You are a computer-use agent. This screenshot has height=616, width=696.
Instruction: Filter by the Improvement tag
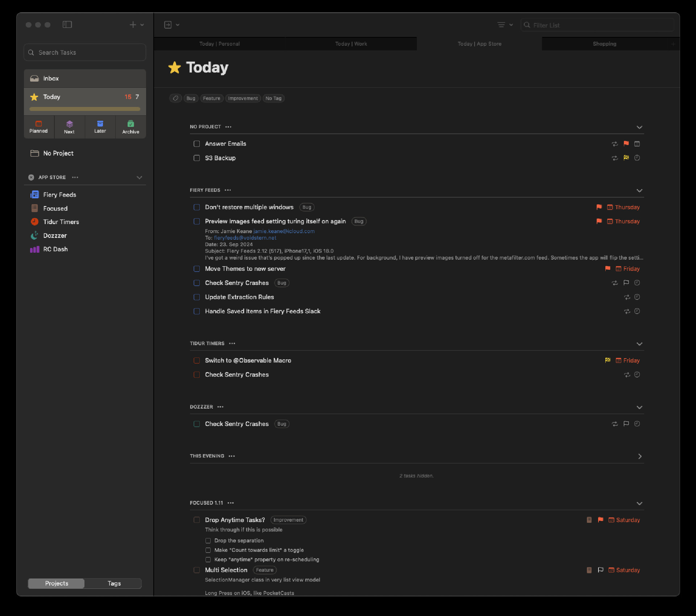[243, 98]
